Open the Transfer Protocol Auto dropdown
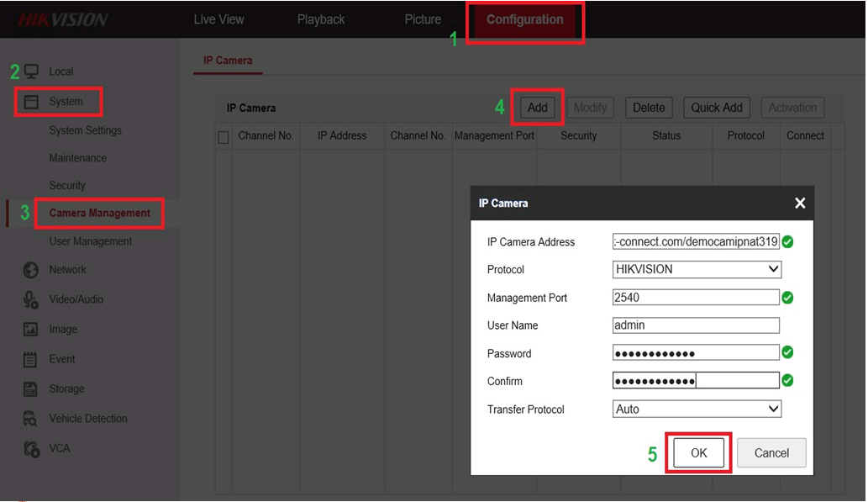The image size is (868, 502). tap(697, 409)
